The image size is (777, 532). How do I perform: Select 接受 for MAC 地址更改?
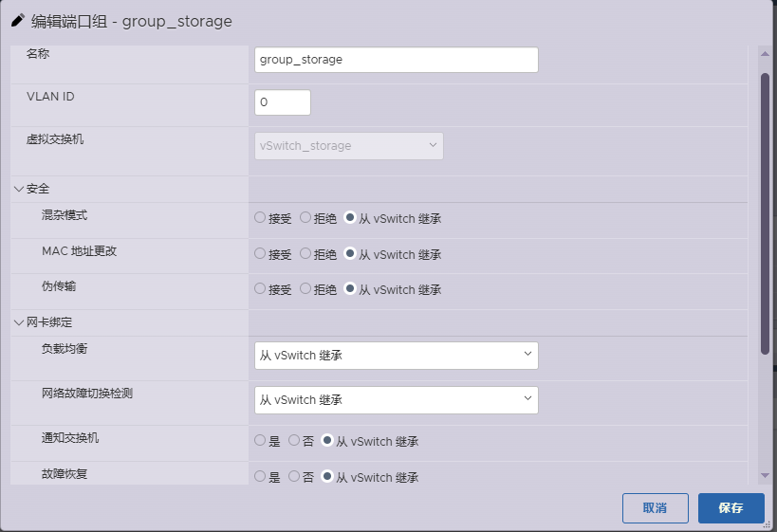(260, 253)
